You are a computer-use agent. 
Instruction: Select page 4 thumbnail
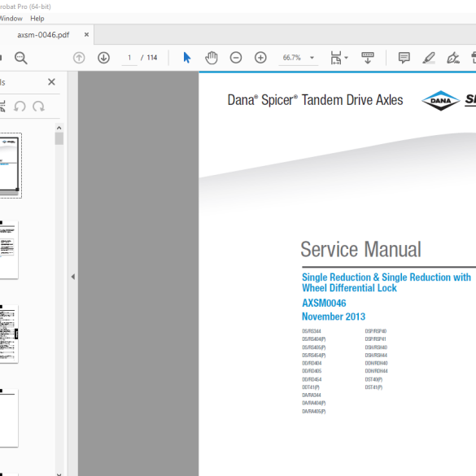pos(9,417)
